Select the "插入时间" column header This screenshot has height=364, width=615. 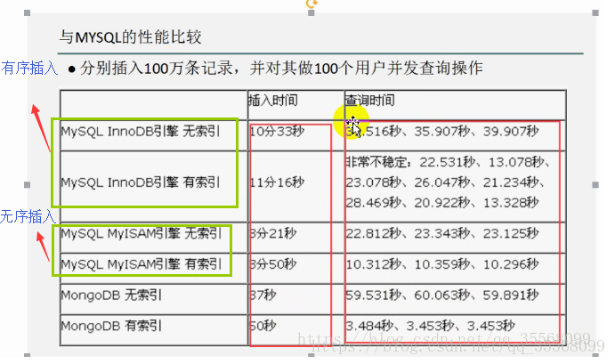[273, 101]
